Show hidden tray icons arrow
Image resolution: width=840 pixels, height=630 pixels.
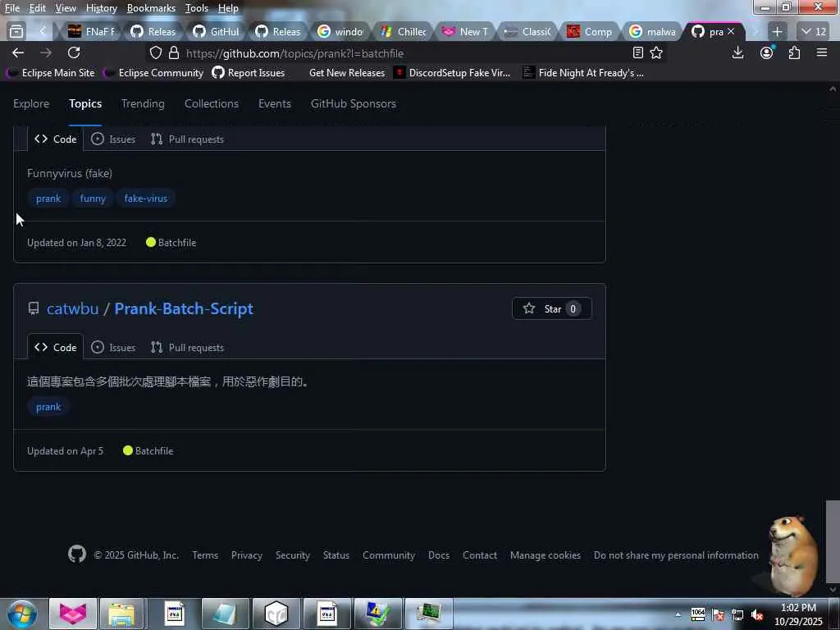point(678,615)
